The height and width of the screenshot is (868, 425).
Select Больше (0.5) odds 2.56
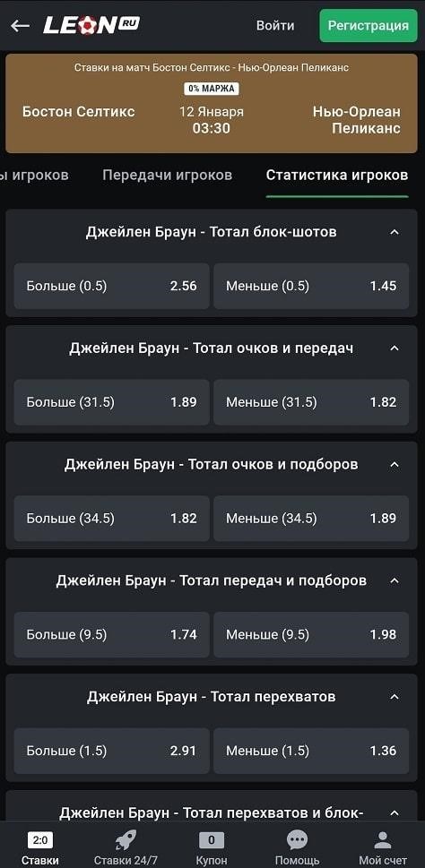(x=111, y=286)
